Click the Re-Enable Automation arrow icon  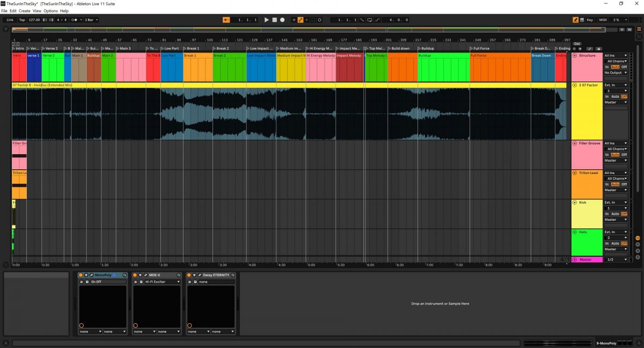point(306,20)
